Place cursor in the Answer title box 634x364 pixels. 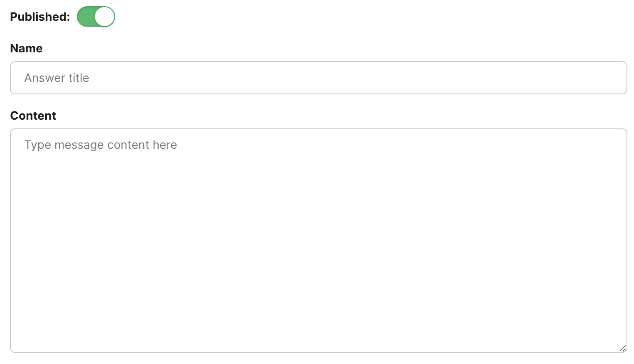coord(319,78)
